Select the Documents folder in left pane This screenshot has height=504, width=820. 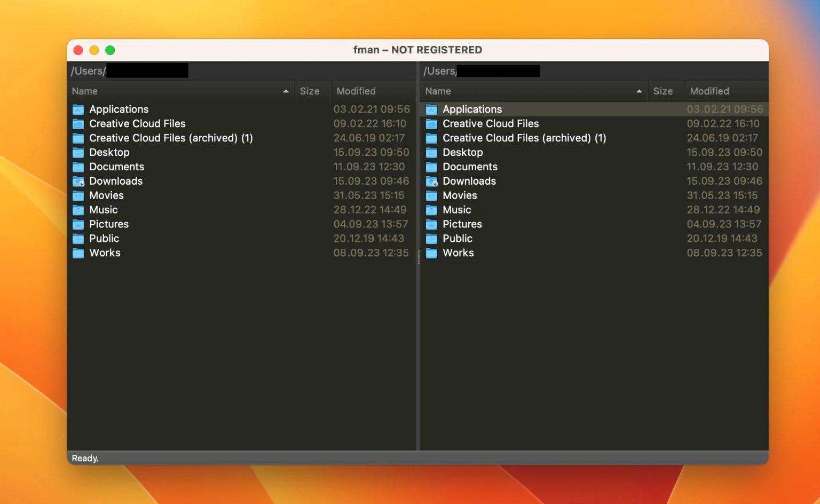[116, 167]
